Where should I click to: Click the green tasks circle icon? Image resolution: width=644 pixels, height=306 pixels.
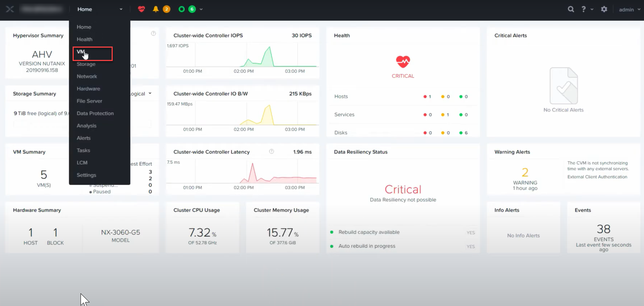[x=182, y=9]
